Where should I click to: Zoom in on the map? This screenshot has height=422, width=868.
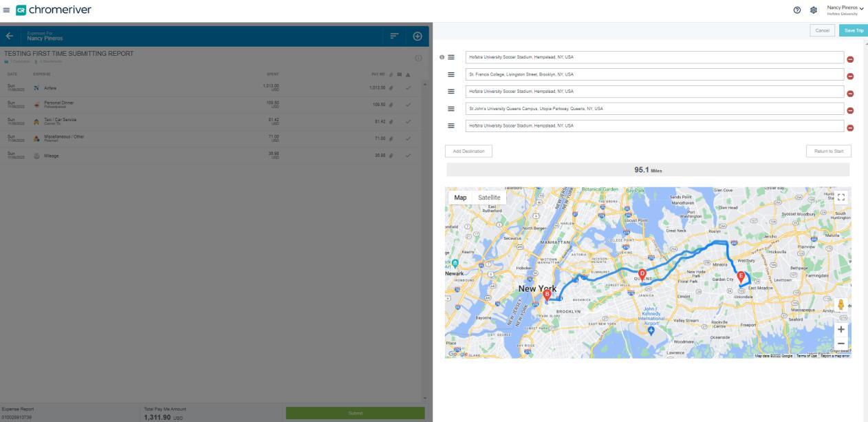[840, 329]
